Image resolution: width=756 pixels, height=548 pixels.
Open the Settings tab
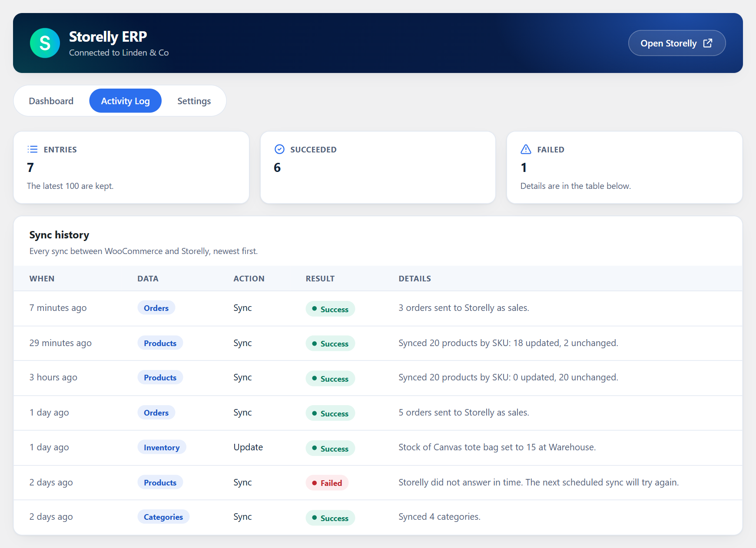(x=194, y=101)
